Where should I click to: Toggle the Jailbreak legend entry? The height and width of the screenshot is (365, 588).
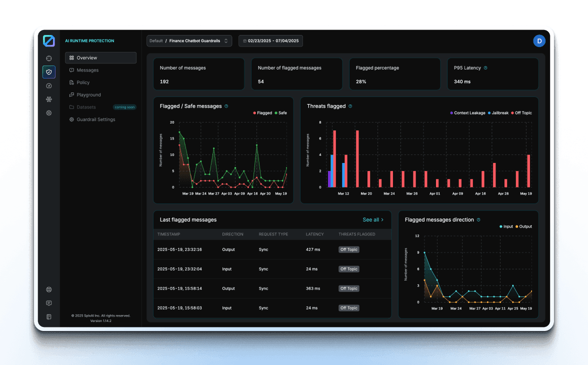(x=498, y=113)
